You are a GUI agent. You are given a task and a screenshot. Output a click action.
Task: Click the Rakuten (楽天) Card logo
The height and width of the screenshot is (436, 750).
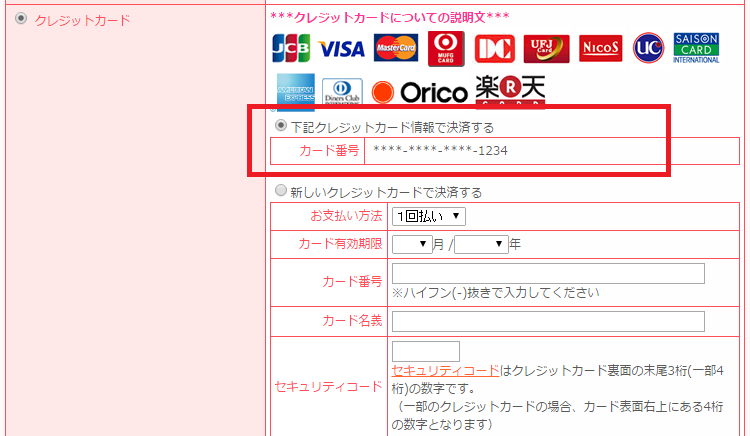pyautogui.click(x=510, y=90)
